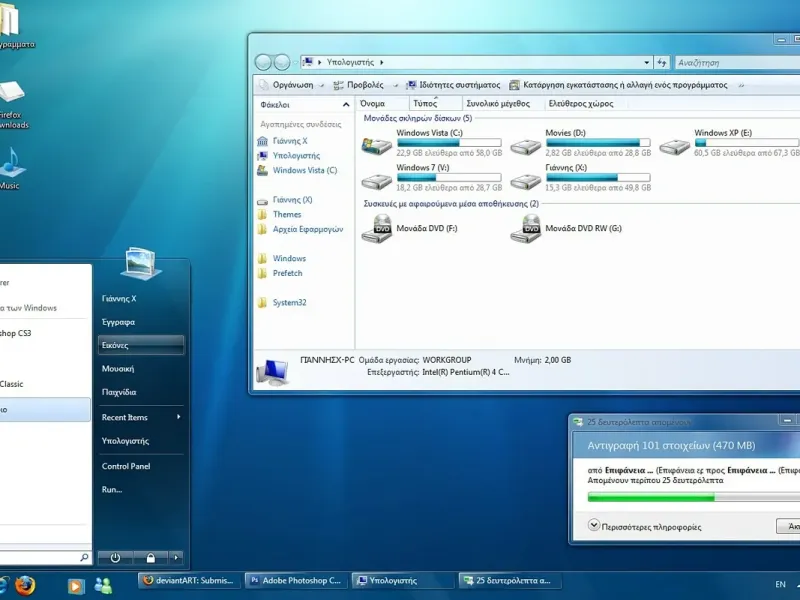The image size is (800, 600).
Task: Click the Windows 7 (V:) drive icon
Action: pyautogui.click(x=376, y=181)
